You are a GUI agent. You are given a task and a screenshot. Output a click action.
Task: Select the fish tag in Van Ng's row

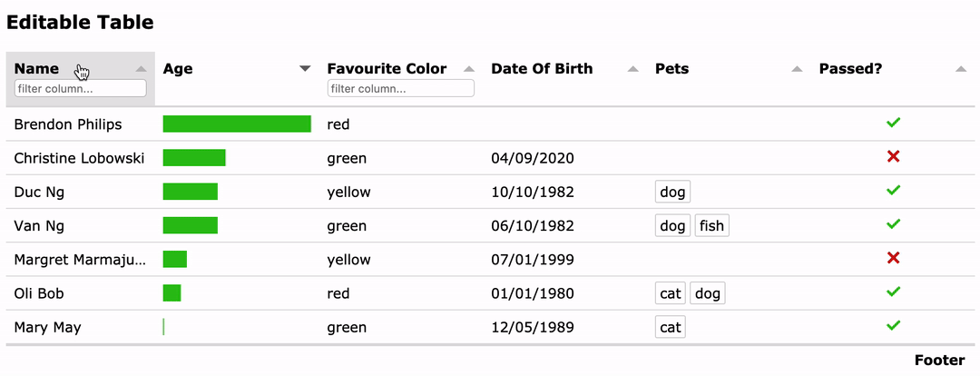[711, 226]
